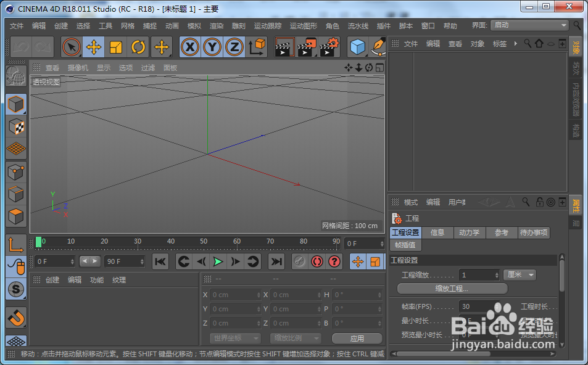Screen dimensions: 588x365
Task: Open the 创建 menu in menu bar
Action: pos(60,26)
